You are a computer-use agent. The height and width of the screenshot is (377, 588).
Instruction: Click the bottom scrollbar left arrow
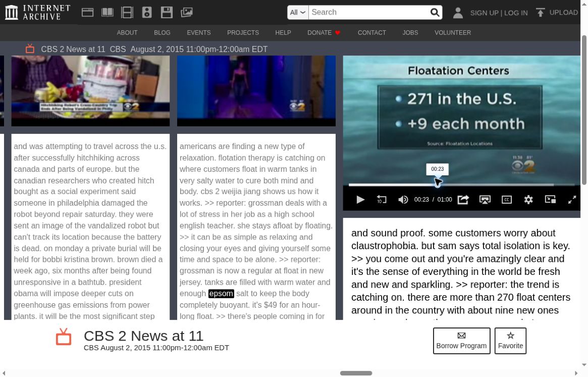point(4,373)
